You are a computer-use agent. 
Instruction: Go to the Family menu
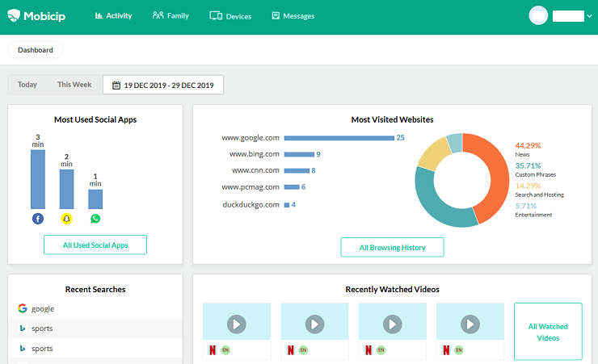coord(171,15)
